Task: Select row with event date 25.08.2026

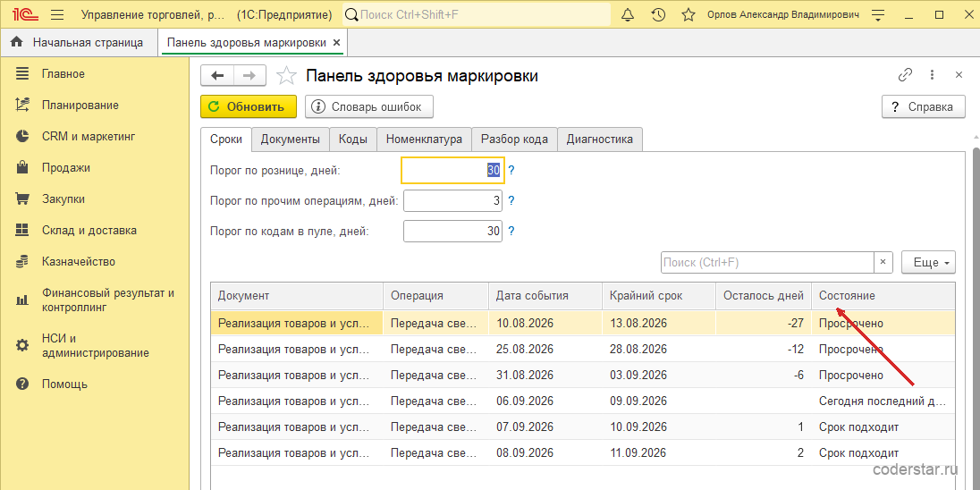Action: (x=583, y=349)
